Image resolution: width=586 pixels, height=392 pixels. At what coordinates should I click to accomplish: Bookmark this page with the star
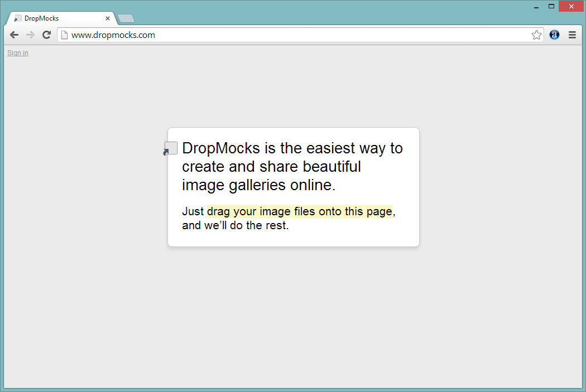(537, 35)
